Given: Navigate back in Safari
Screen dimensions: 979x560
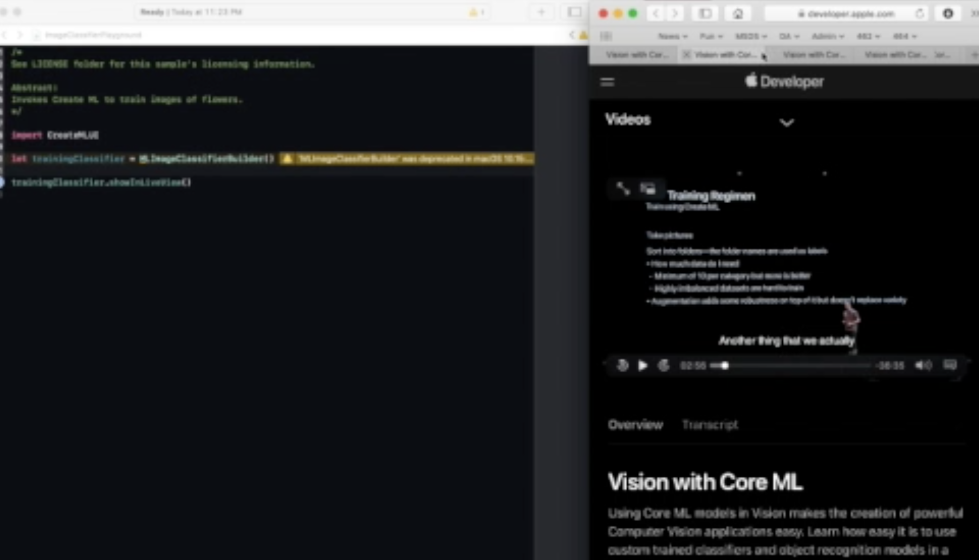Looking at the screenshot, I should 655,14.
